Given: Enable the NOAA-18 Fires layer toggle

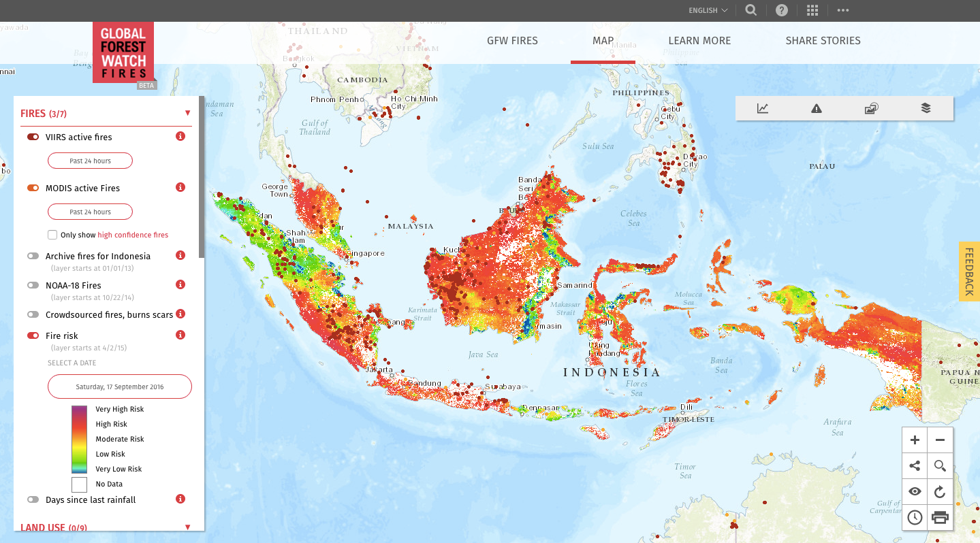Looking at the screenshot, I should click(33, 285).
